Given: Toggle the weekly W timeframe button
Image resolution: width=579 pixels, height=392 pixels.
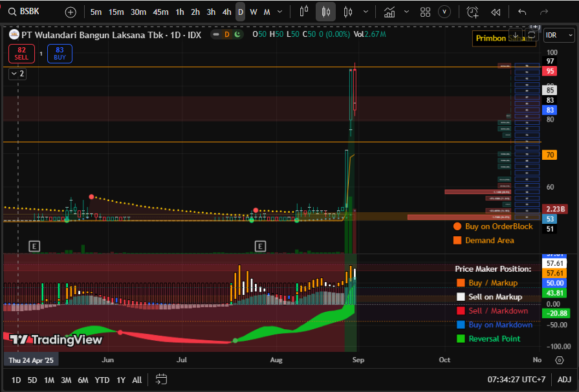Looking at the screenshot, I should (254, 12).
